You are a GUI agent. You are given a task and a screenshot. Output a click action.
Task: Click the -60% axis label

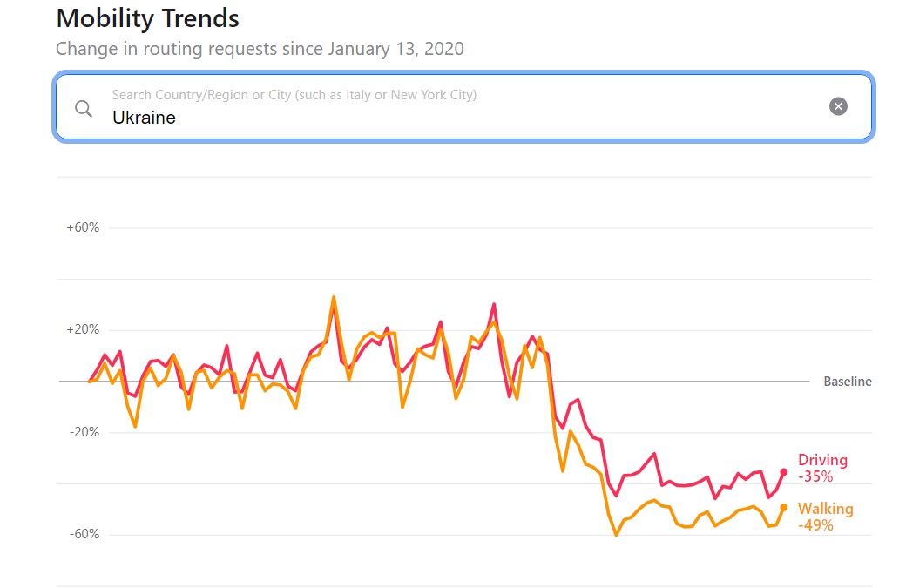[84, 534]
